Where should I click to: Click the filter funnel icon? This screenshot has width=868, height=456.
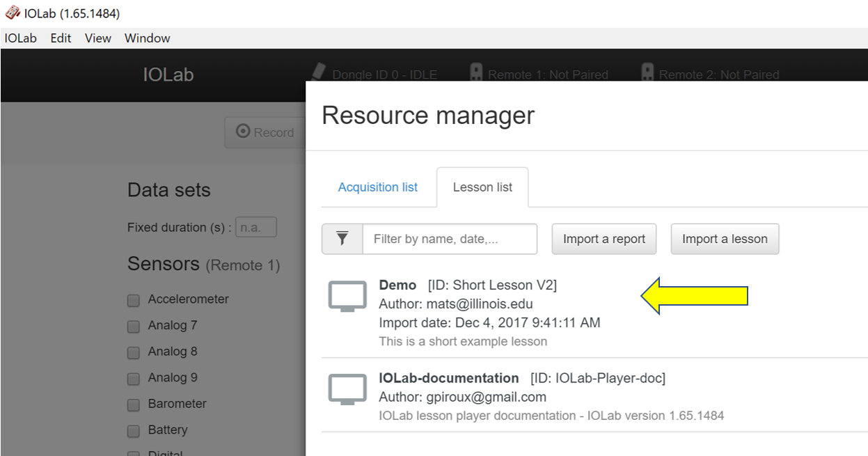tap(341, 238)
